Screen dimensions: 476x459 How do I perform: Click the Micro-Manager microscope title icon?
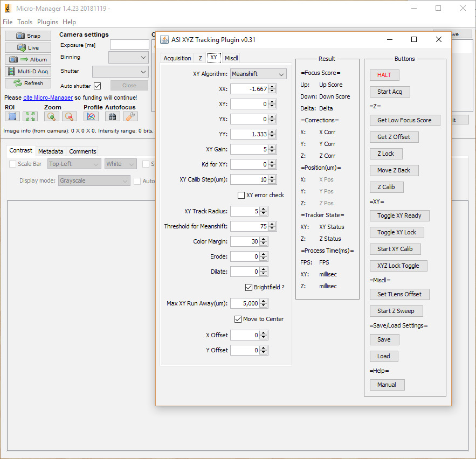pyautogui.click(x=8, y=8)
